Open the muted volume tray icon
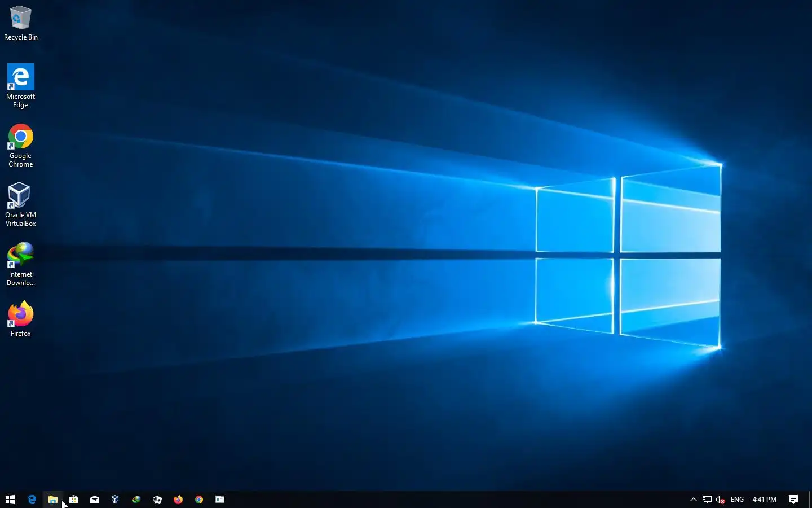The height and width of the screenshot is (508, 812). [720, 500]
